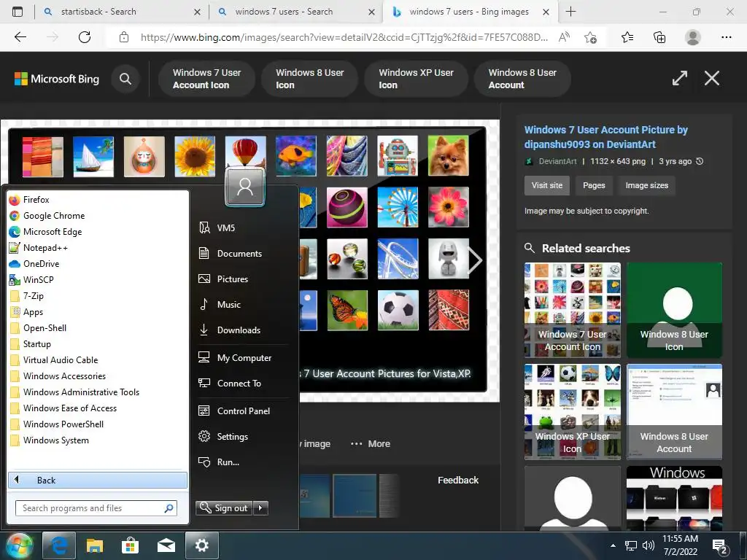The height and width of the screenshot is (560, 747).
Task: Select Windows 7 User Account Icon chip
Action: 206,79
